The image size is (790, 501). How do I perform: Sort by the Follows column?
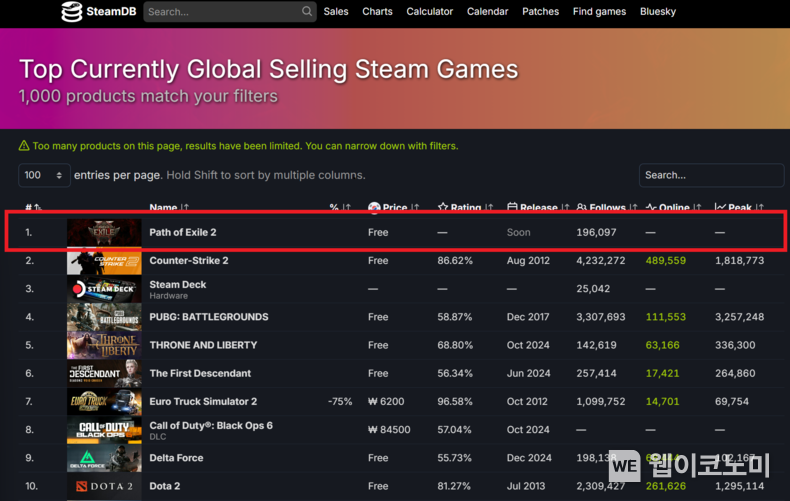click(x=607, y=207)
